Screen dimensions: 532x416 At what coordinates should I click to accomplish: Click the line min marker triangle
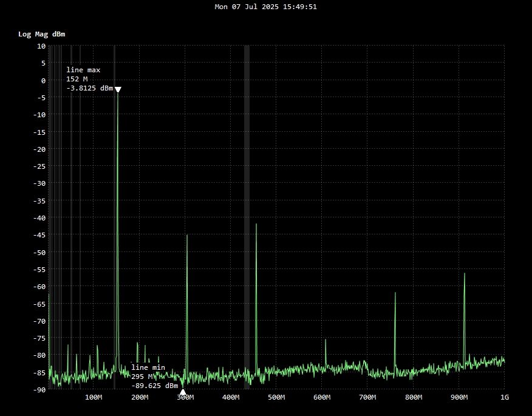[183, 392]
